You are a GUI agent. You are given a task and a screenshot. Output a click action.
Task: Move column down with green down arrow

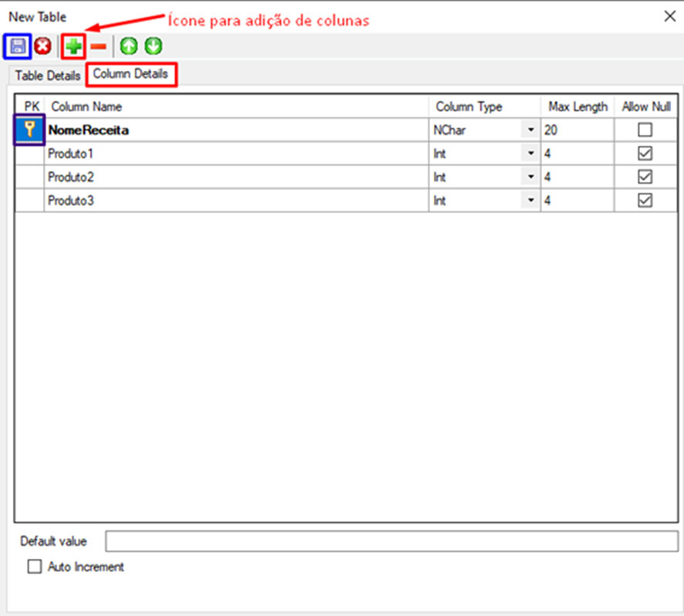[153, 47]
